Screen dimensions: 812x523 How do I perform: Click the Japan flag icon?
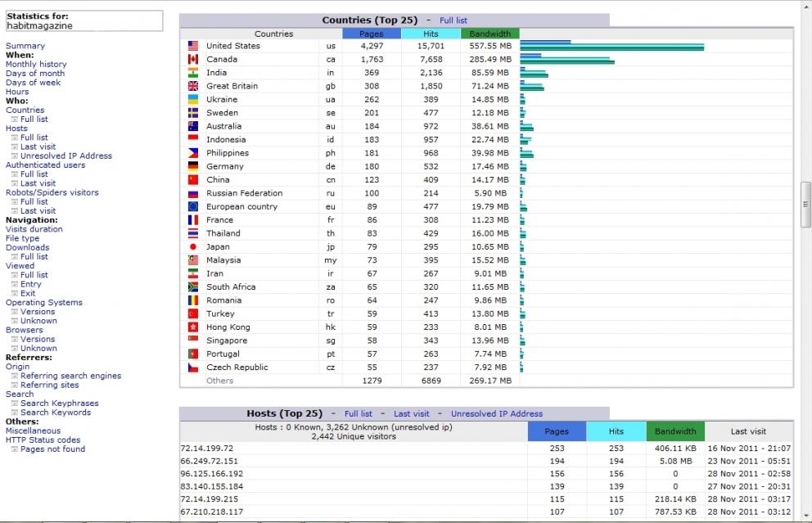coord(193,246)
